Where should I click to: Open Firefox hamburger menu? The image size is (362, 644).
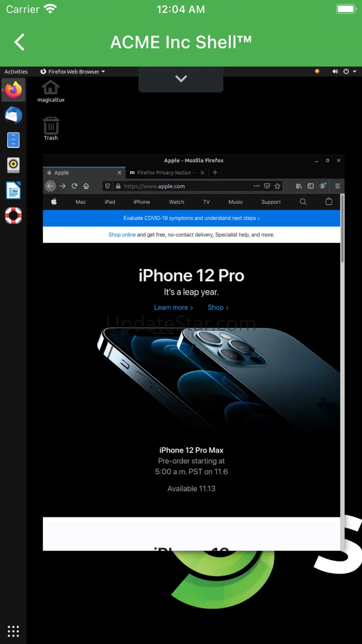(x=337, y=186)
